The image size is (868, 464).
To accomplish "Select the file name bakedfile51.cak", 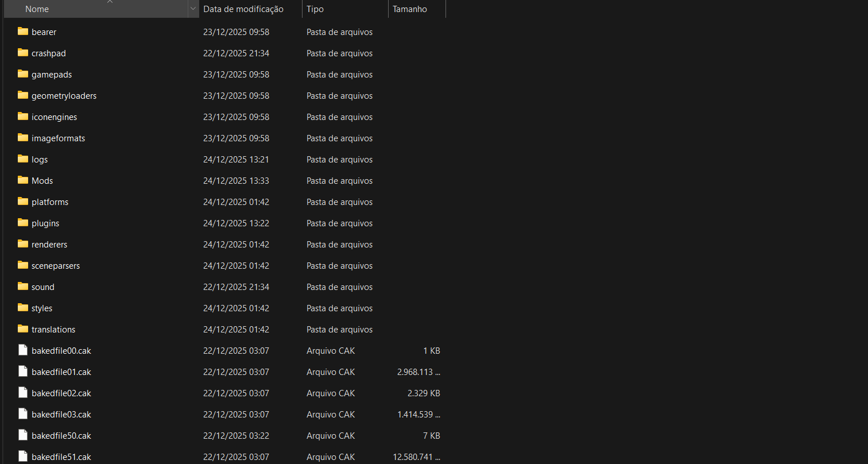I will [x=61, y=457].
